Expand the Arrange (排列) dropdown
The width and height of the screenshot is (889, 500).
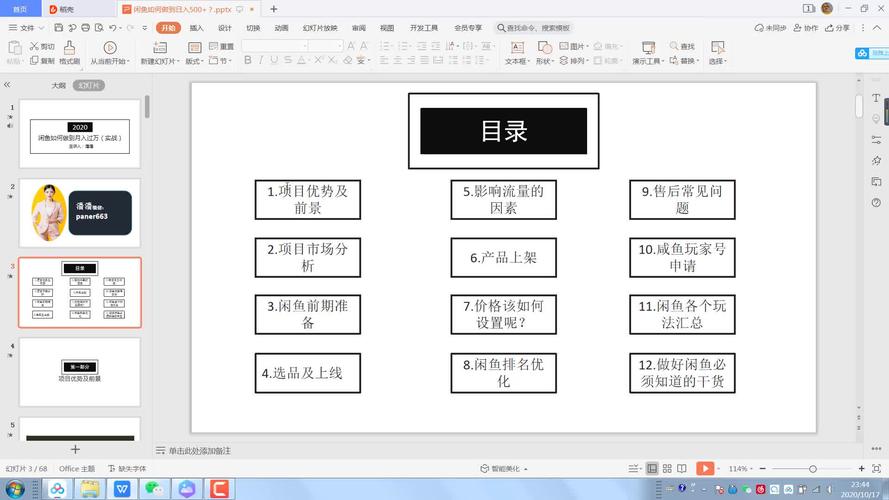[x=574, y=61]
